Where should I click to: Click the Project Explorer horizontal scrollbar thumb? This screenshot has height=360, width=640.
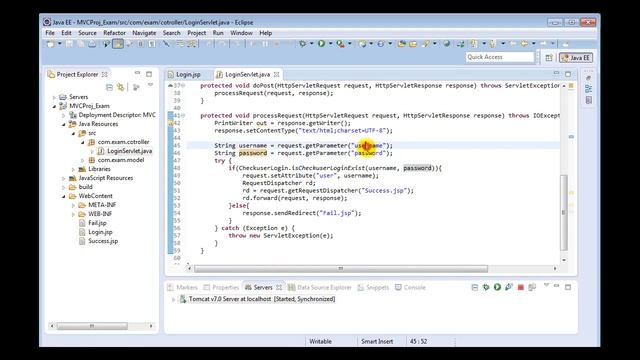(92, 326)
